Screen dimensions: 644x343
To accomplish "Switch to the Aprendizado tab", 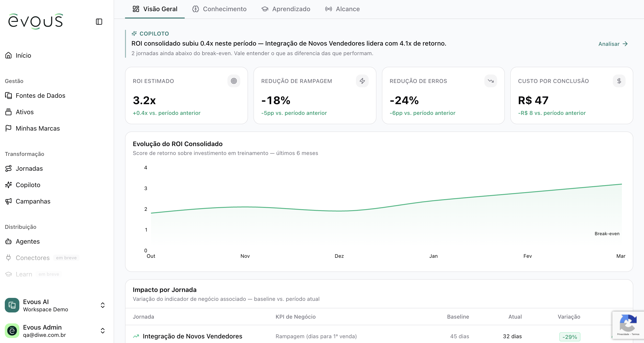I will pyautogui.click(x=286, y=9).
